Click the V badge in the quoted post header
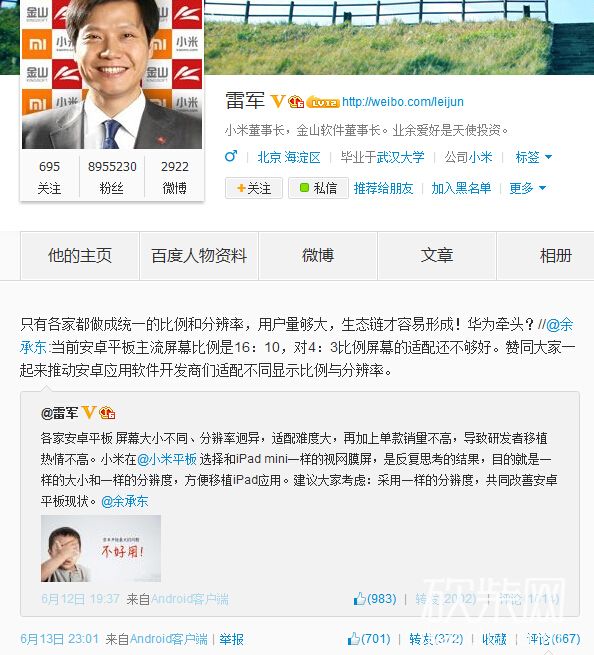 pyautogui.click(x=89, y=413)
